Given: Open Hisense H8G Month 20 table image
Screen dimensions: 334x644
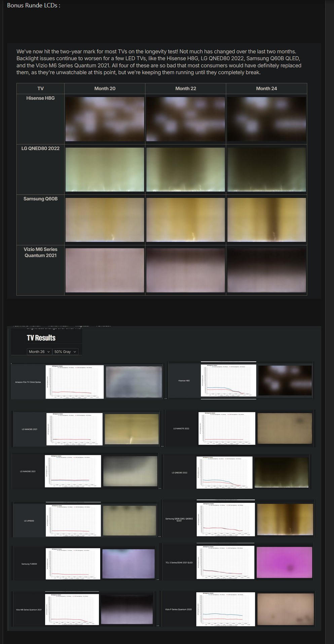Looking at the screenshot, I should [105, 119].
